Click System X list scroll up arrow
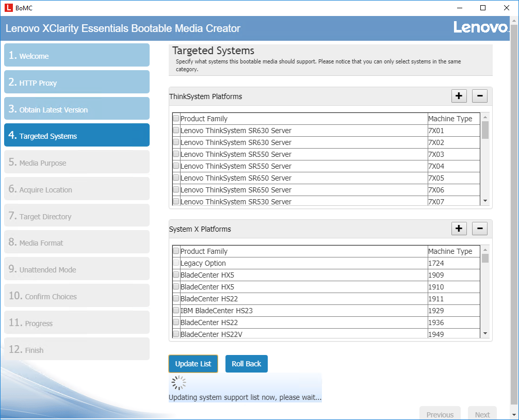Screen dimensions: 519x420 [485, 250]
